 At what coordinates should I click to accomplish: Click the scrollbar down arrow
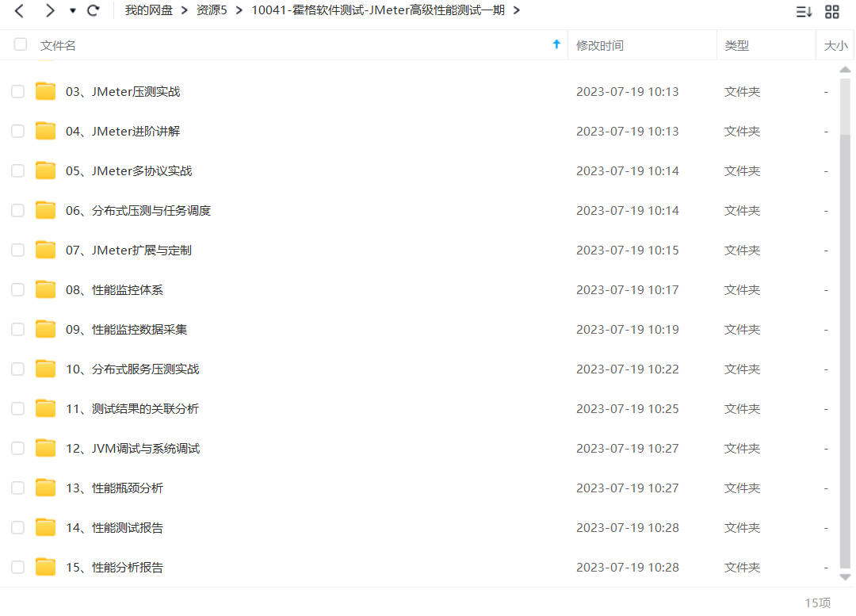click(x=845, y=577)
